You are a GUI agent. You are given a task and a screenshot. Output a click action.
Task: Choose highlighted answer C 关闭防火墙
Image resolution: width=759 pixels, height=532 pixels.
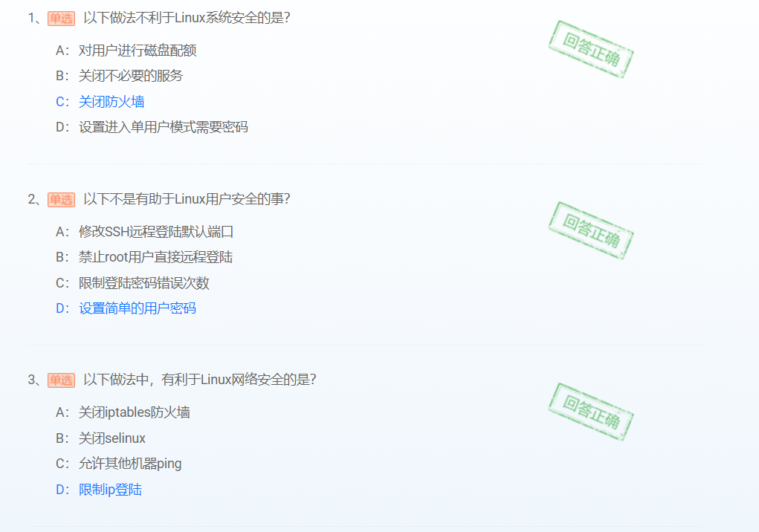tap(100, 102)
